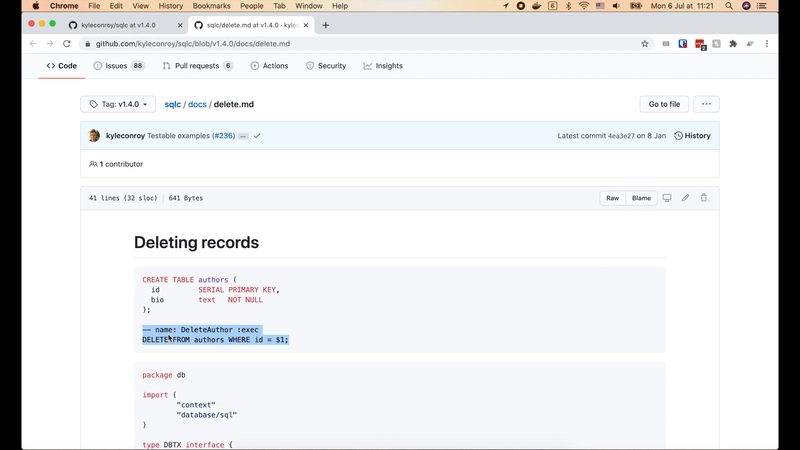
Task: Click the Go to file button
Action: [x=664, y=104]
